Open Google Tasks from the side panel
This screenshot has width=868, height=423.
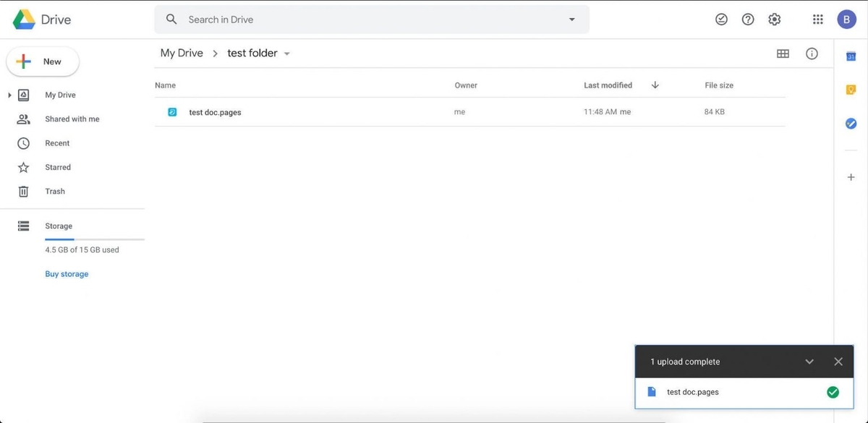pos(851,123)
